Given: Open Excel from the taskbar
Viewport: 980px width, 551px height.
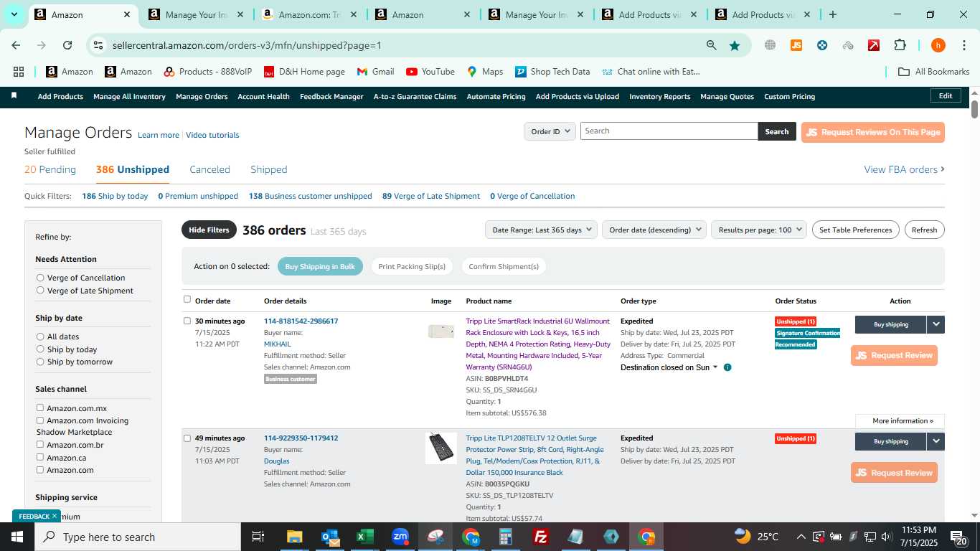Looking at the screenshot, I should 365,537.
